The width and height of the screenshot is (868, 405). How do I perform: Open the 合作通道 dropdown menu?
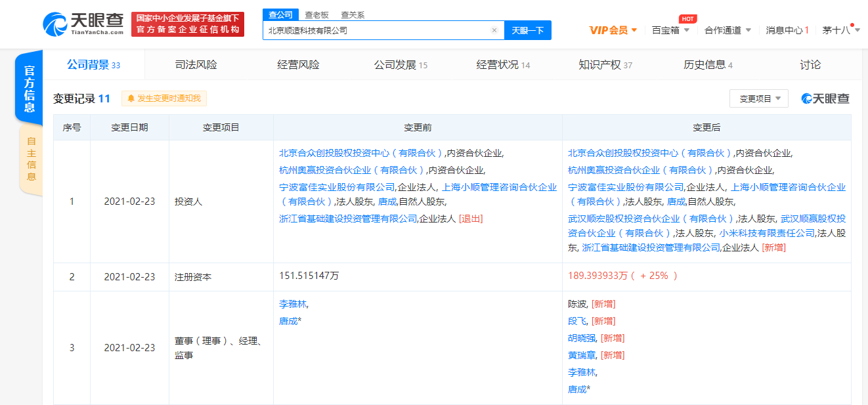click(x=727, y=30)
